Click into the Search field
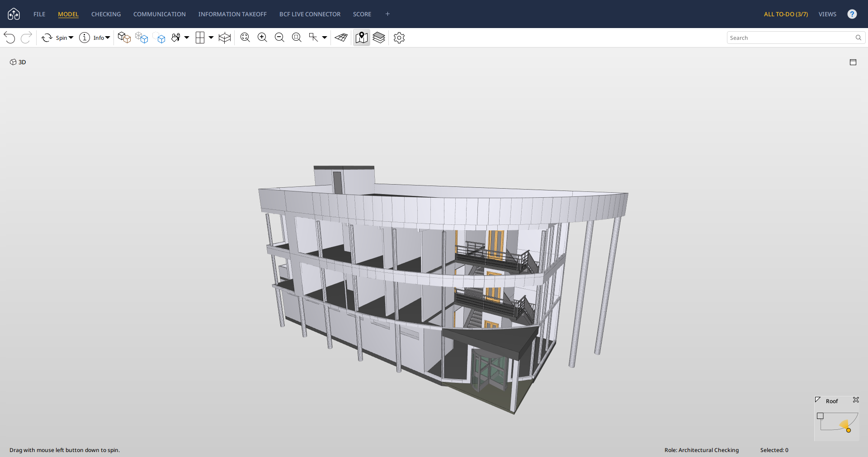Screen dimensions: 868x457 790,38
